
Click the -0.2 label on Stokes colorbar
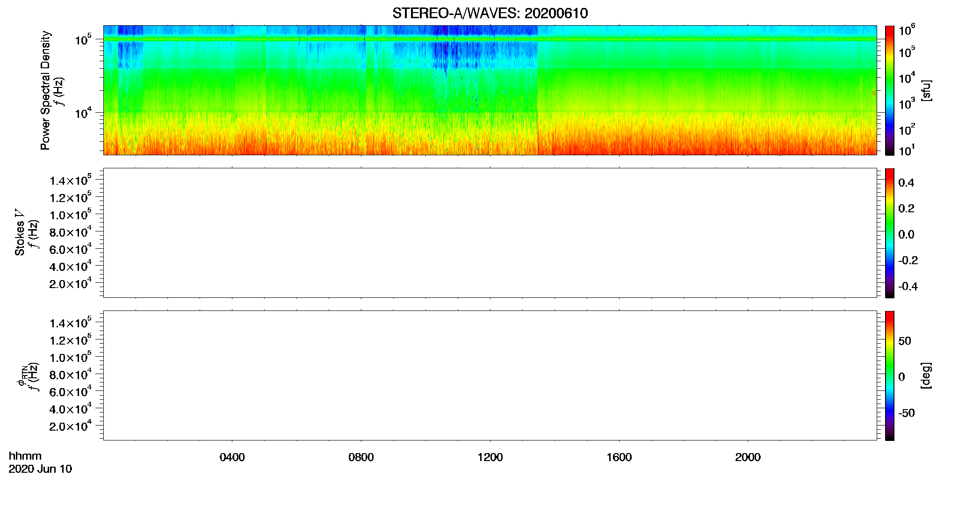pyautogui.click(x=908, y=260)
